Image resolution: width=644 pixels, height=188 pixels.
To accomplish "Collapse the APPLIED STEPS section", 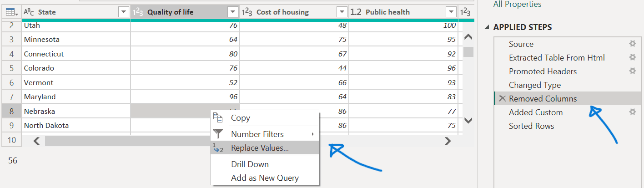I will (x=487, y=27).
